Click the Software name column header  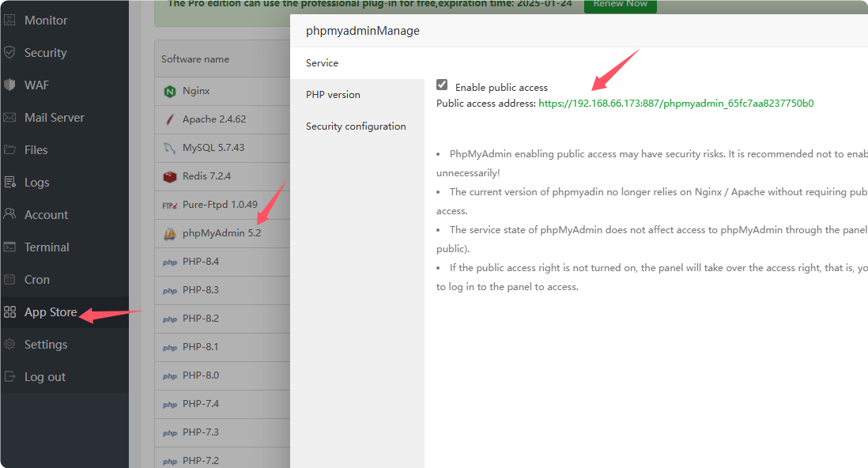pos(194,58)
